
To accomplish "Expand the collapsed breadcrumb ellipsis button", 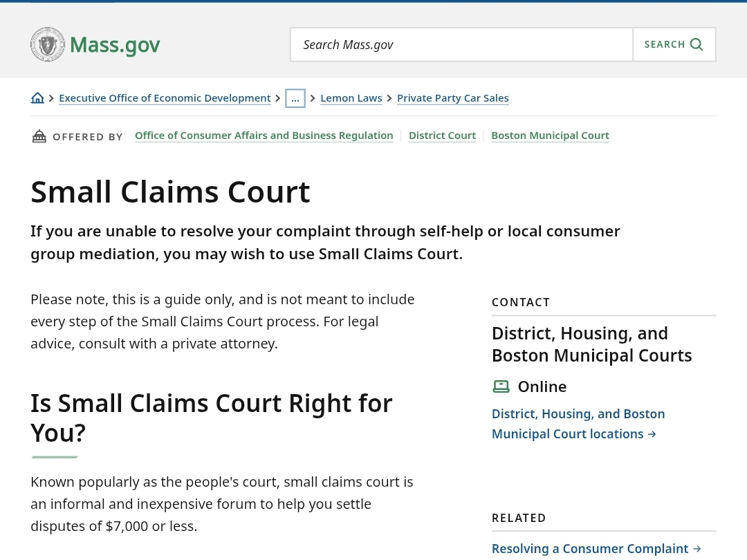I will click(295, 98).
